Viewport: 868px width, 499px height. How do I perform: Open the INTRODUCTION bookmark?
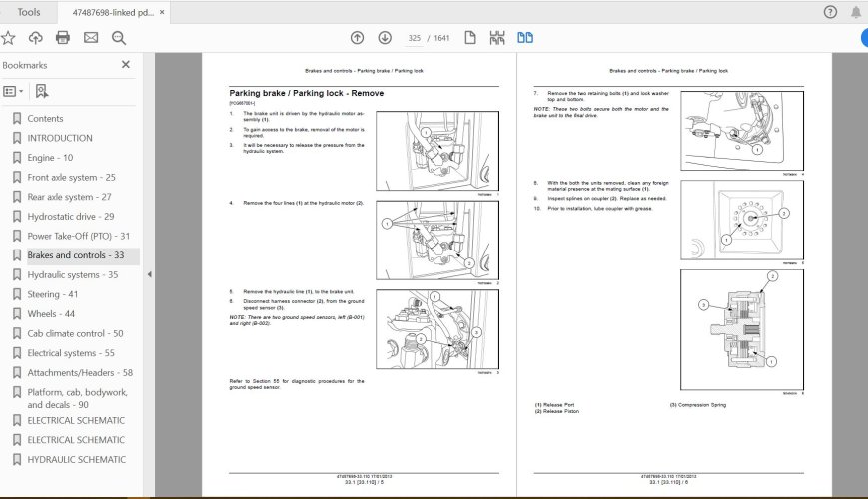(60, 138)
